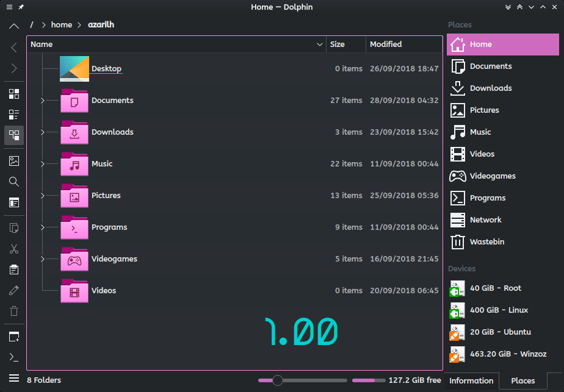Viewport: 564px width, 392px height.
Task: Click the Rename pencil icon
Action: coord(14,290)
